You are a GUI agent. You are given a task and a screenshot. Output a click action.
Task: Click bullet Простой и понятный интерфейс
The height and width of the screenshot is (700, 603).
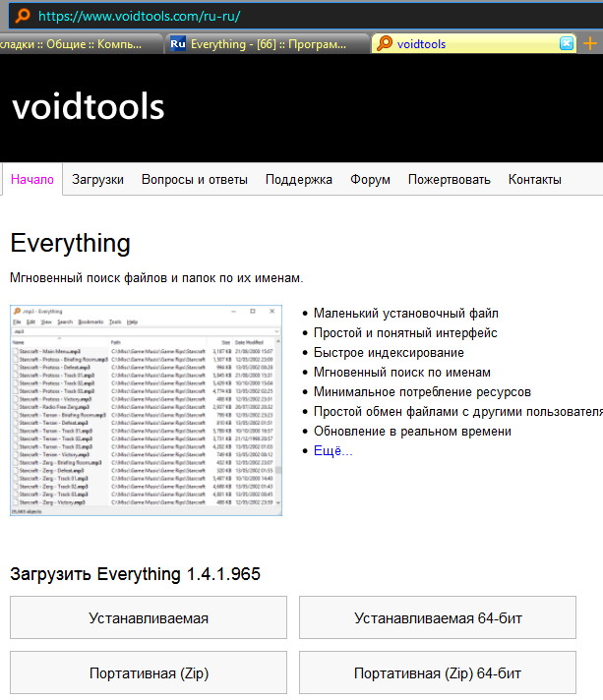click(405, 332)
